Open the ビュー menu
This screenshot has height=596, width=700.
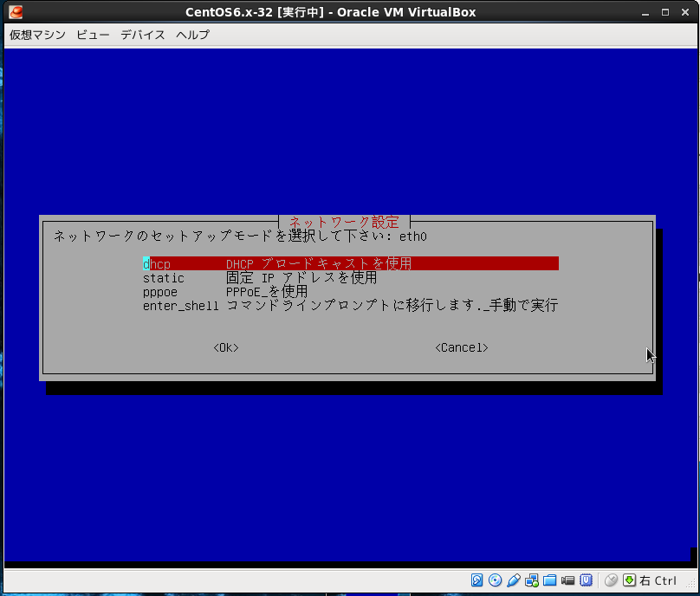pos(93,35)
